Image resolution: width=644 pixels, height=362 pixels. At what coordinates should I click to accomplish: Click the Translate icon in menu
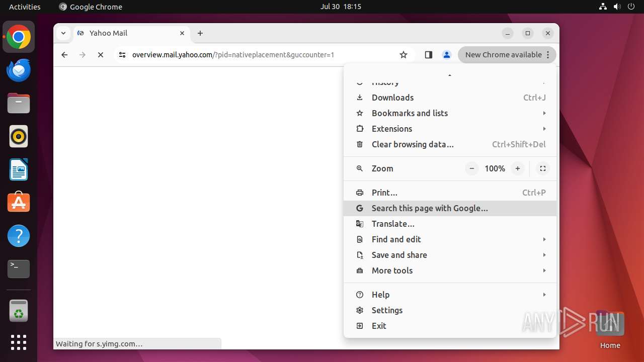coord(359,224)
